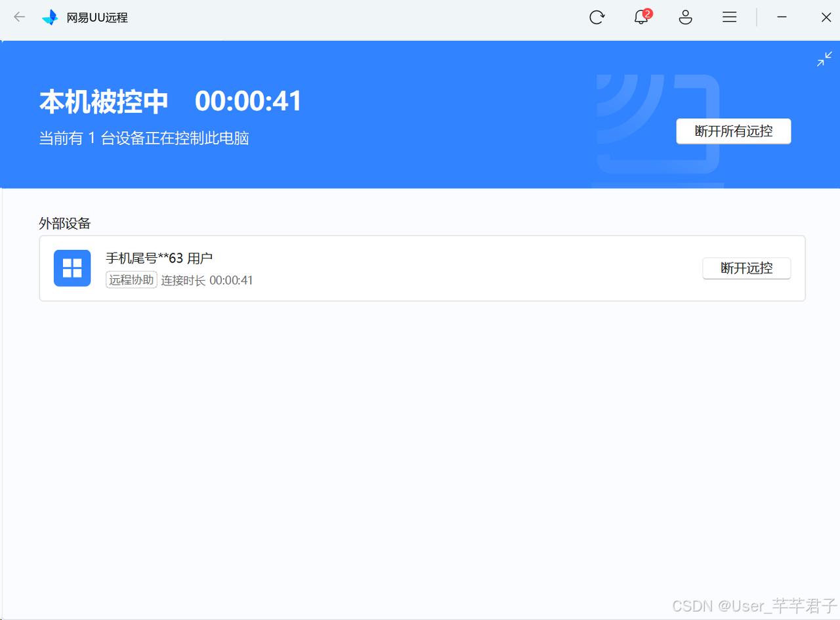
Task: Open account options via profile icon
Action: (x=685, y=17)
